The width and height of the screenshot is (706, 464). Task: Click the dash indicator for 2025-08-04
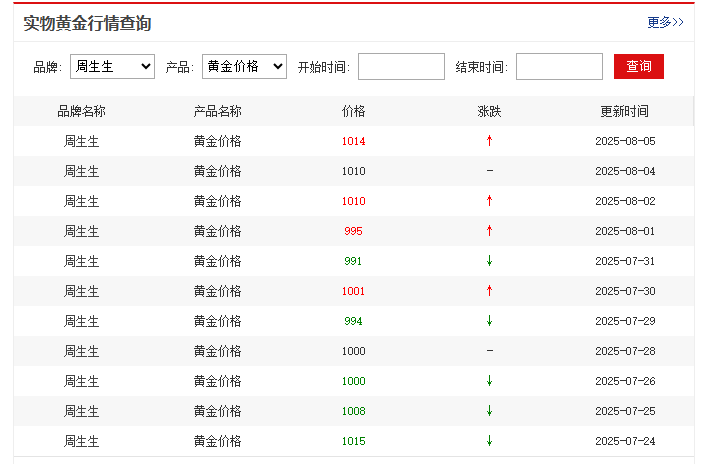click(x=490, y=171)
